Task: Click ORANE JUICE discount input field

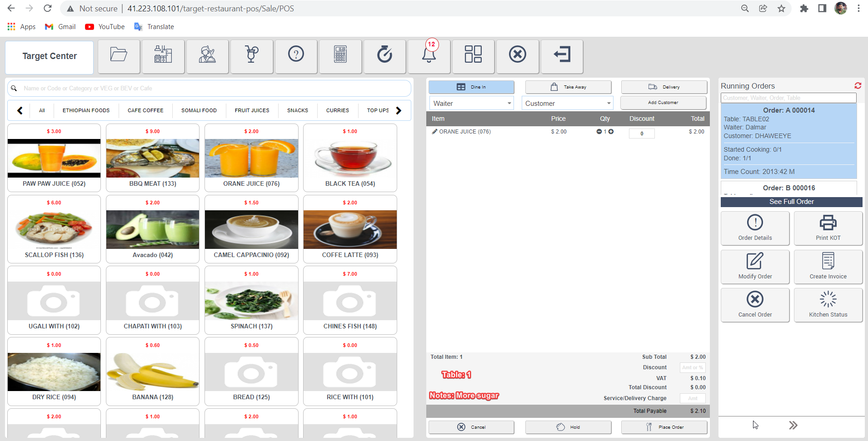Action: pyautogui.click(x=642, y=134)
